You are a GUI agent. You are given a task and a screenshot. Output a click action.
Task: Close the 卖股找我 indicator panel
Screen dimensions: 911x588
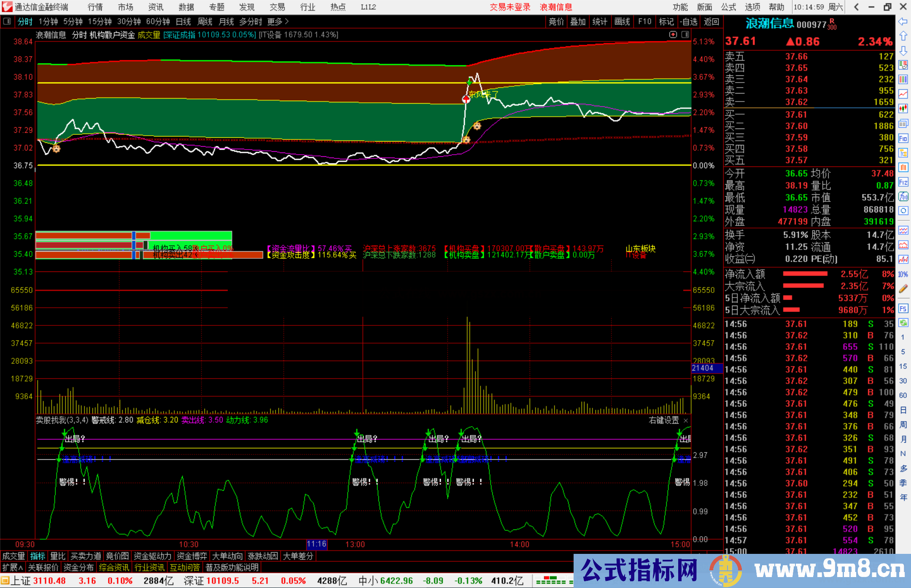686,421
